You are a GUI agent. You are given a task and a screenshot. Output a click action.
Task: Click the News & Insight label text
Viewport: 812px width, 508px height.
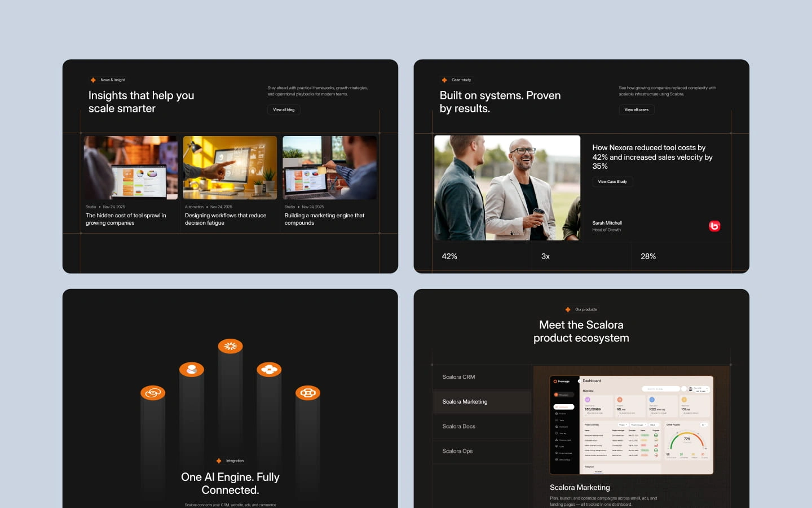click(113, 80)
